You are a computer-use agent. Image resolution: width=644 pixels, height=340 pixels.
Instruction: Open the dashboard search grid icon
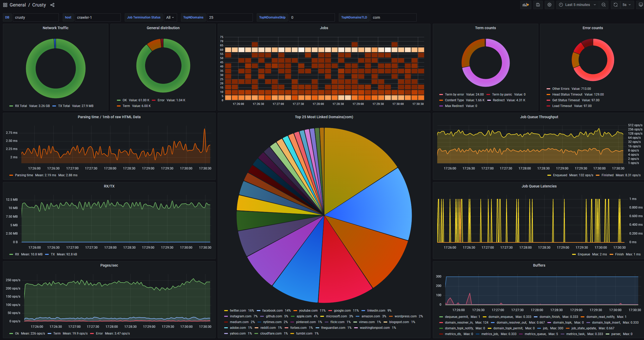point(5,5)
